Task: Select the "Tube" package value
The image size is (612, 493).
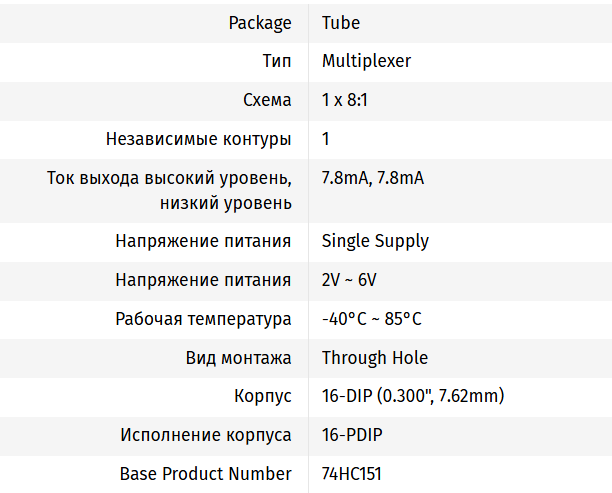Action: (341, 23)
